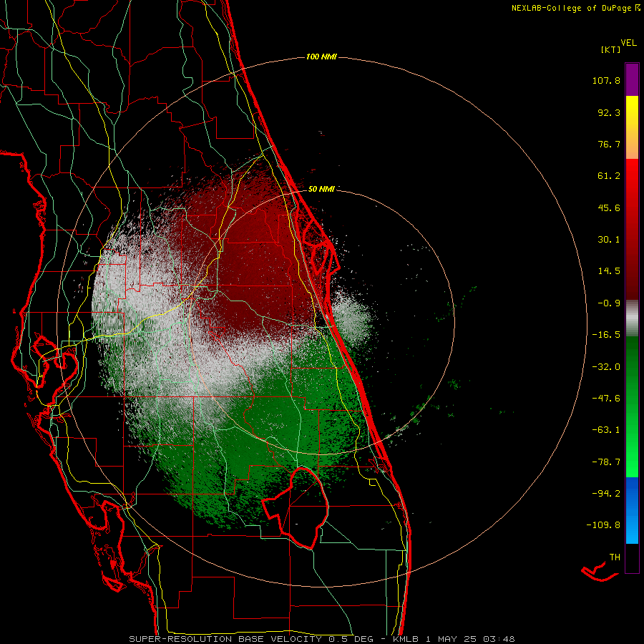Pick the gray segment of velocity scale

pos(632,318)
